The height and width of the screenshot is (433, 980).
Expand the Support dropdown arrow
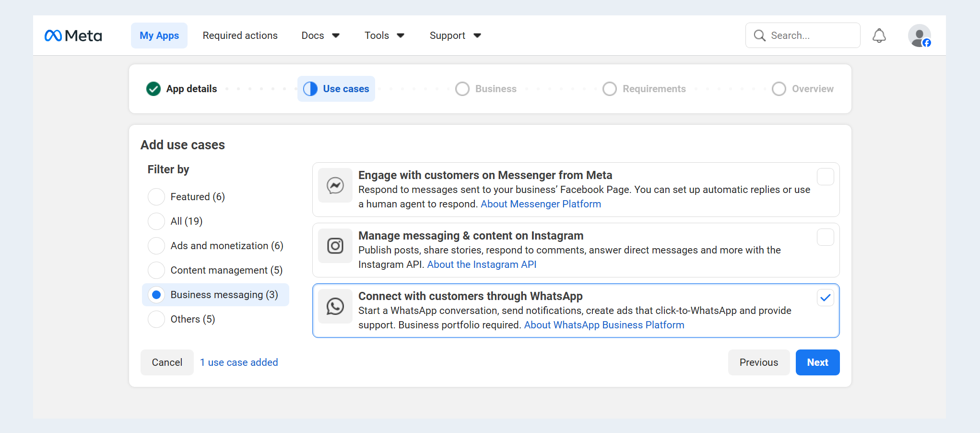coord(477,36)
